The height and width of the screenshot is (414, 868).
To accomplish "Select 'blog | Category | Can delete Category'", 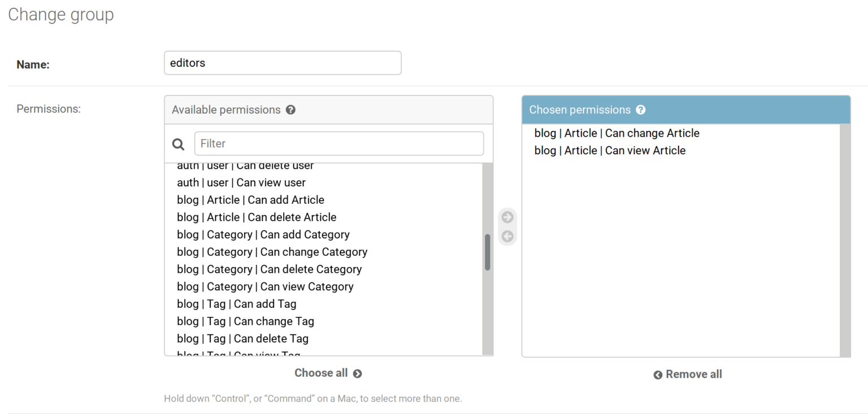I will [269, 269].
